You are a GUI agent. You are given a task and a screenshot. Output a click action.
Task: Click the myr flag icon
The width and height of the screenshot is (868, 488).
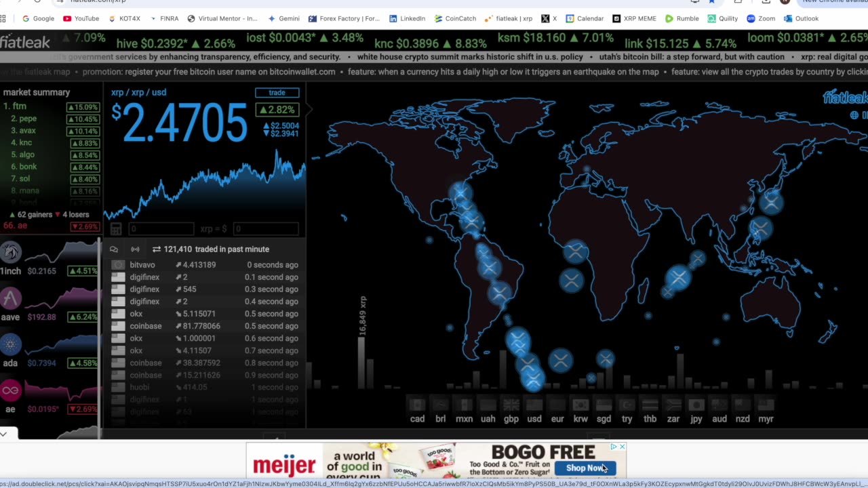click(766, 405)
